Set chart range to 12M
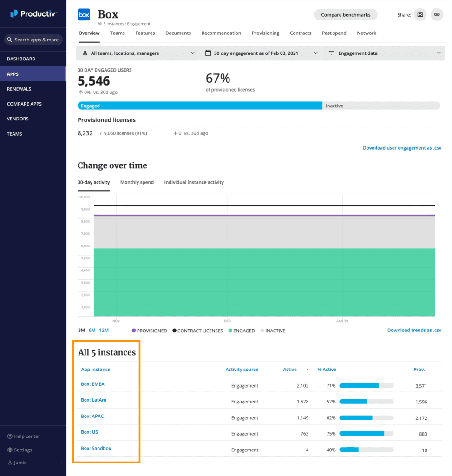Viewport: 452px width, 476px height. (x=104, y=331)
